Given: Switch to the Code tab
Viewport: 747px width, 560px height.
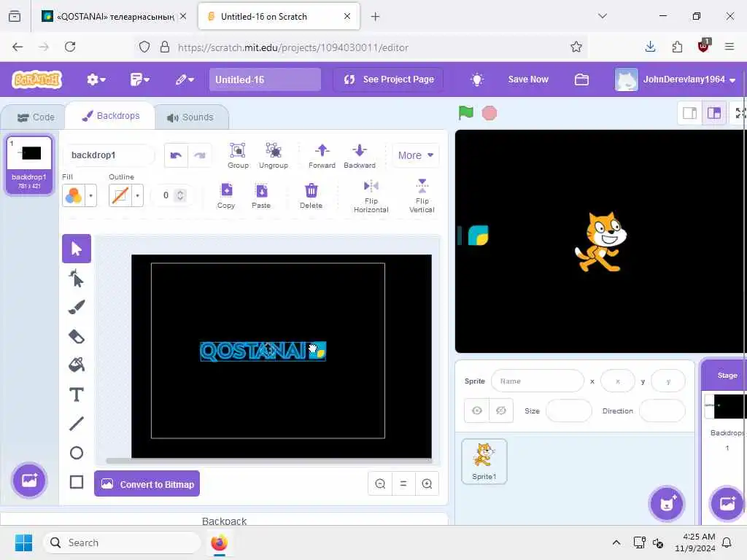Looking at the screenshot, I should 36,117.
